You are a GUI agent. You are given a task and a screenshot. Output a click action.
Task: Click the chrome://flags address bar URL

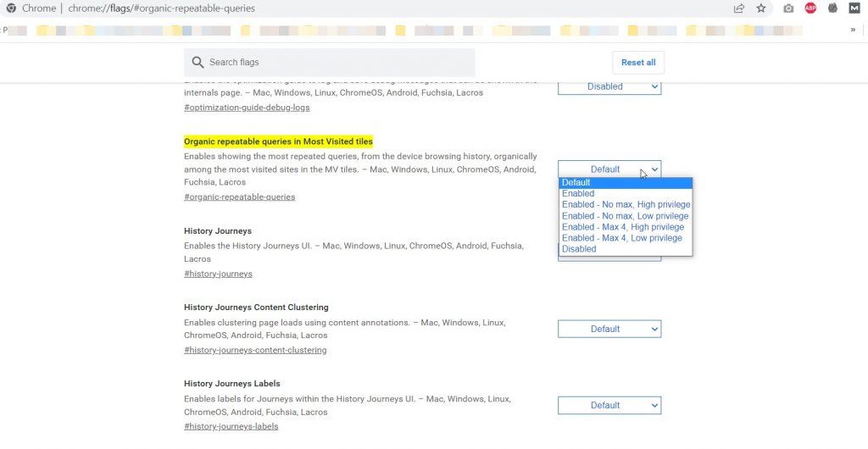[161, 8]
